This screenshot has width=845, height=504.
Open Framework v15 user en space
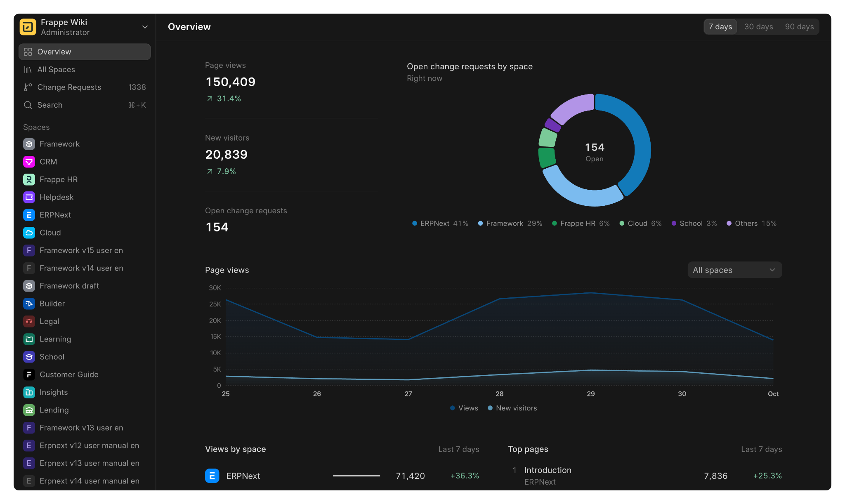coord(85,250)
